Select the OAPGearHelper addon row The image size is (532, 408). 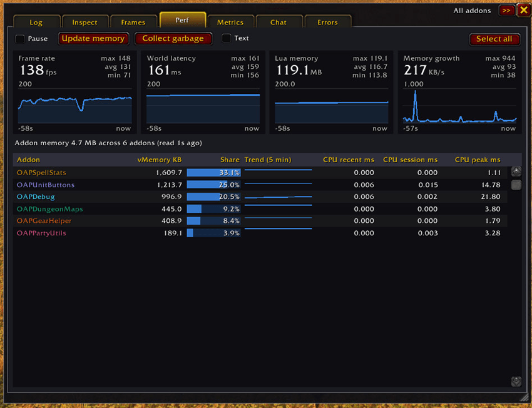point(260,221)
